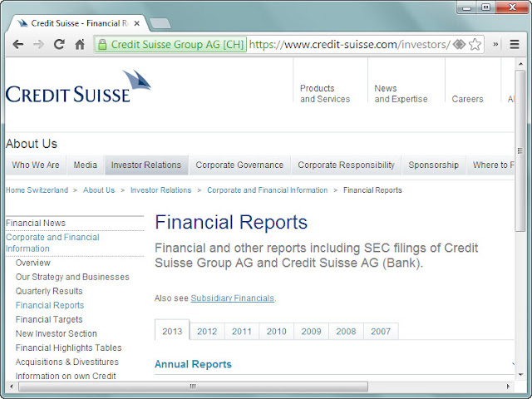Viewport: 532px width, 399px height.
Task: Open Acquisitions & Divestitures sidebar item
Action: 67,362
